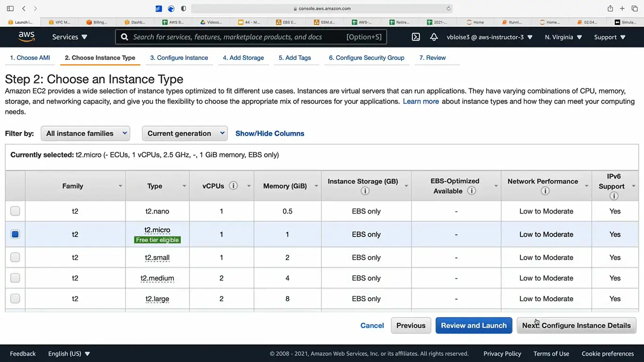Go to step 7. Review

point(432,58)
